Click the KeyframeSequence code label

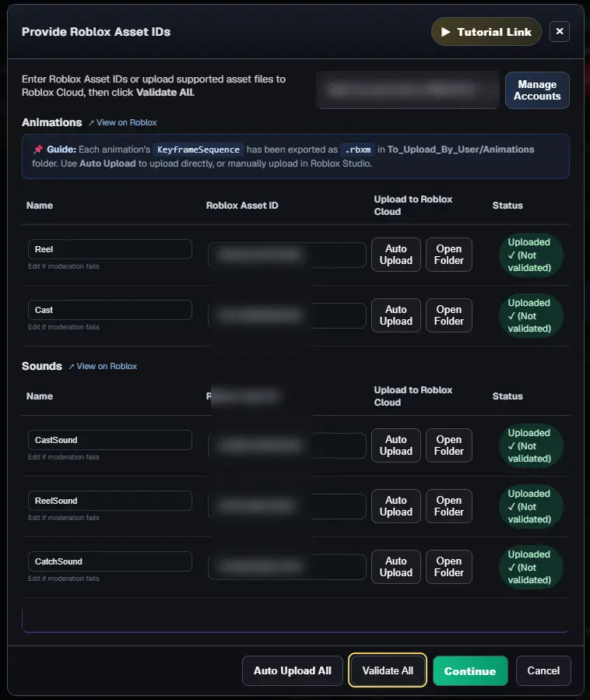198,149
